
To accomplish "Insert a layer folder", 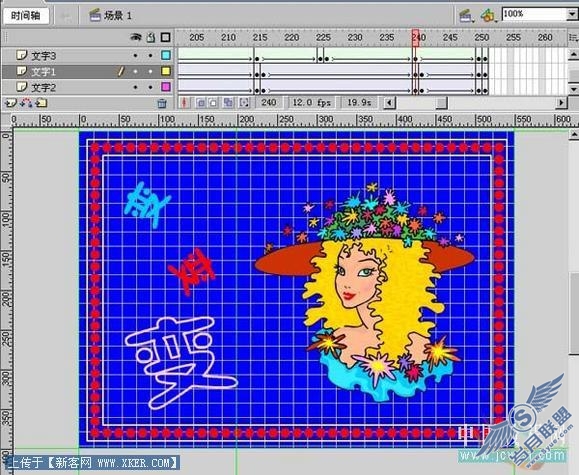I will [x=41, y=103].
